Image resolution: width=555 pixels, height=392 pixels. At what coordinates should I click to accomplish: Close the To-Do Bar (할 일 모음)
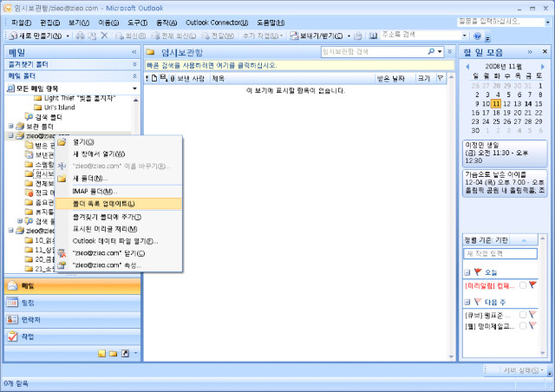pos(545,52)
